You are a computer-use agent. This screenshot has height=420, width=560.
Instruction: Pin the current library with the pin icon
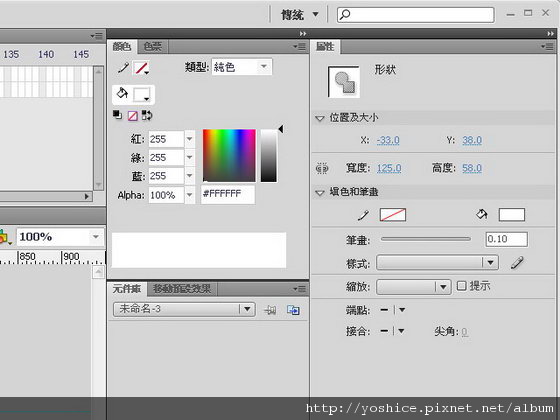270,310
